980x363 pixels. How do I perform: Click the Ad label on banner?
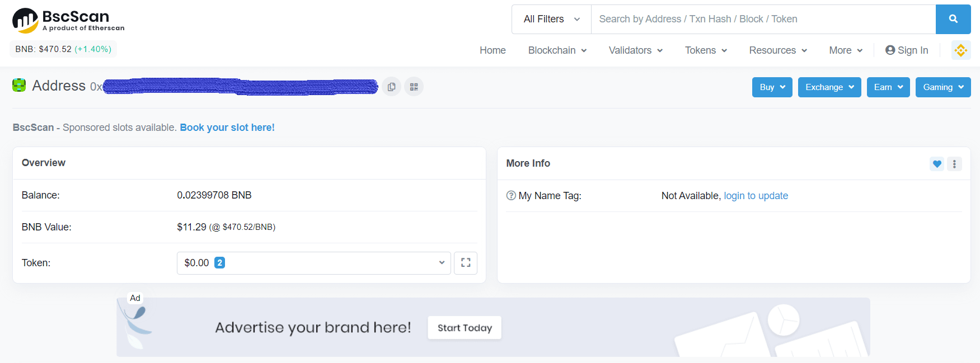(135, 298)
